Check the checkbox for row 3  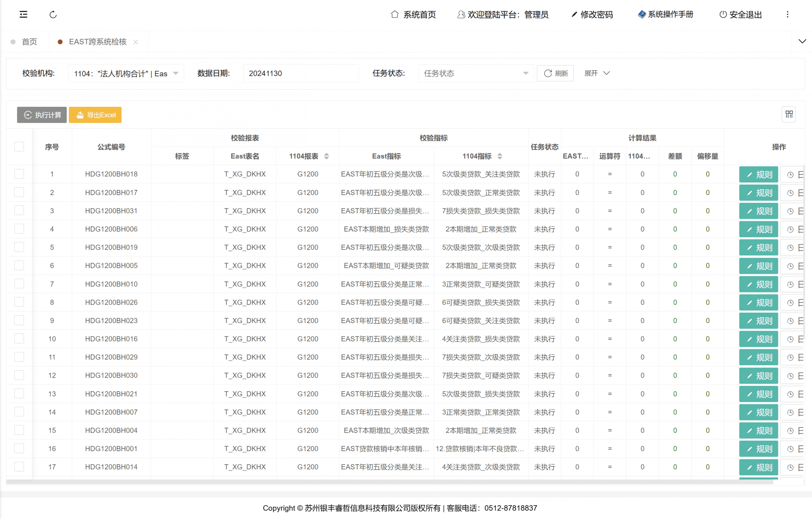pyautogui.click(x=19, y=211)
